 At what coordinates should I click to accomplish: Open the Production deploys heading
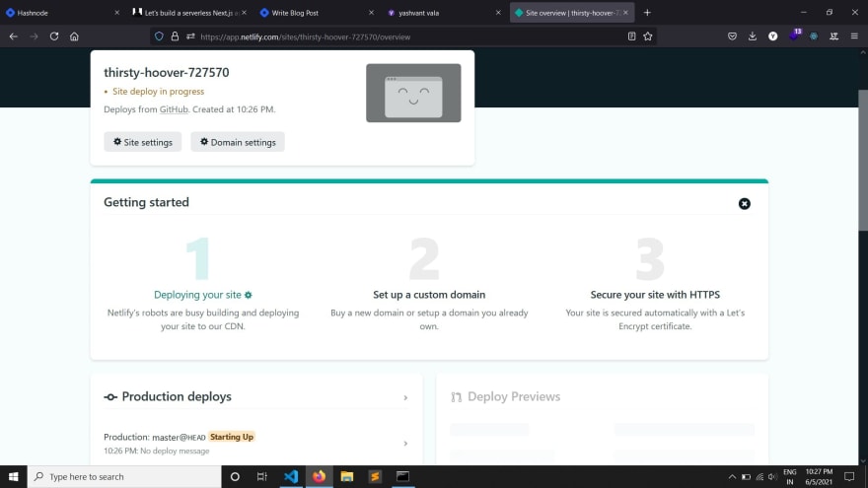pos(177,396)
